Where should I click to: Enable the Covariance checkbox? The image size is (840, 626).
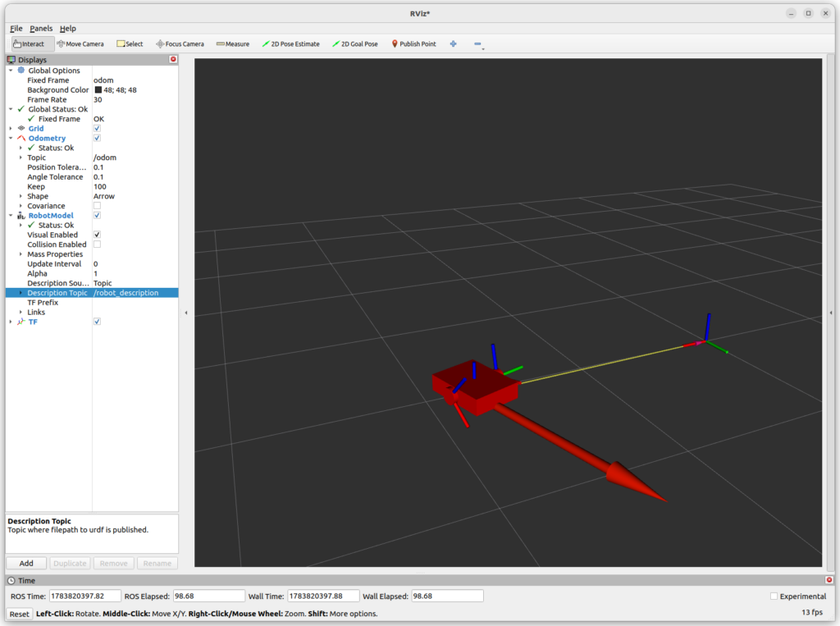pyautogui.click(x=97, y=206)
